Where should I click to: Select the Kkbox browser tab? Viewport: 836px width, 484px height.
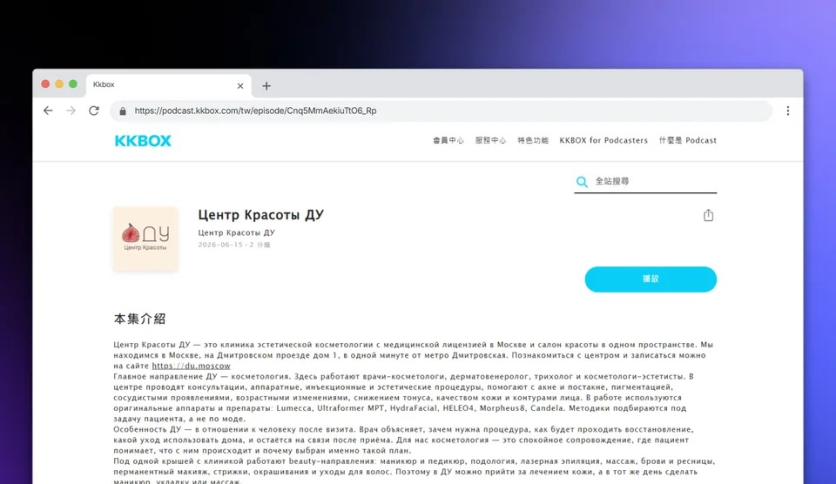[168, 85]
